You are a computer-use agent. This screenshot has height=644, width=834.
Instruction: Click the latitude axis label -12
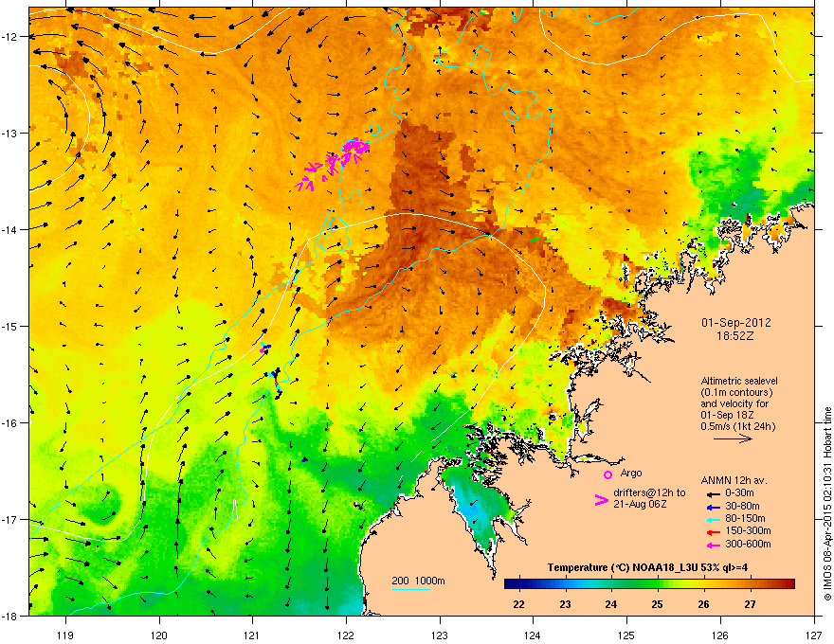pos(9,36)
